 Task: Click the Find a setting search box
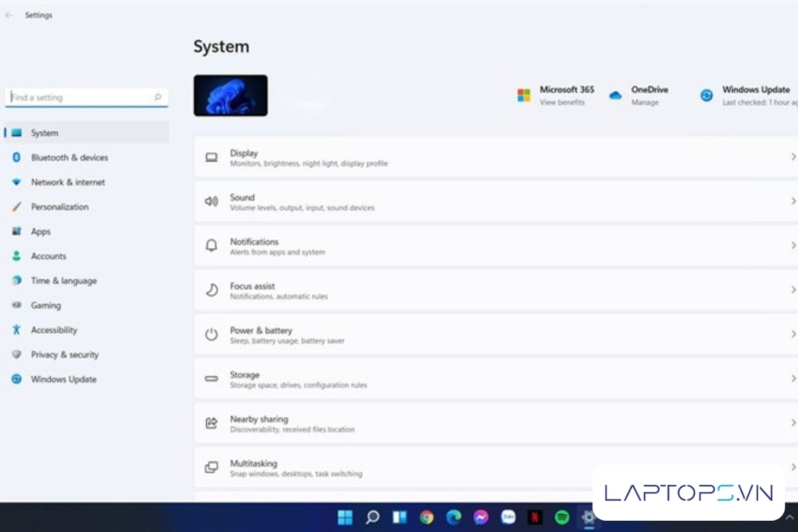81,97
